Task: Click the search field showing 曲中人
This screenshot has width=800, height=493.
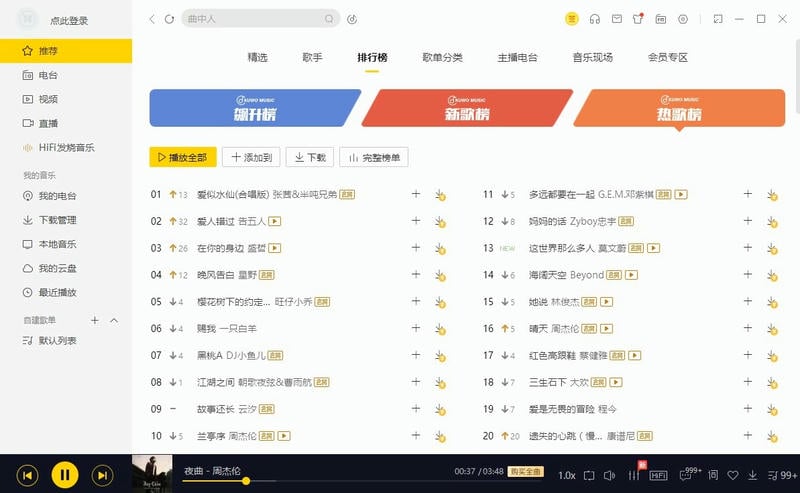Action: tap(261, 19)
